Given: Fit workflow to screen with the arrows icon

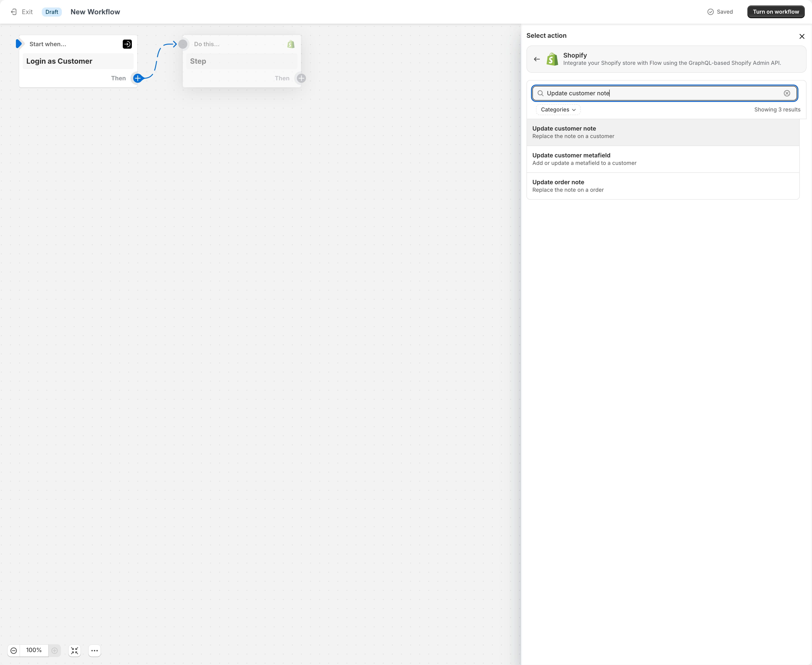Looking at the screenshot, I should (x=75, y=650).
